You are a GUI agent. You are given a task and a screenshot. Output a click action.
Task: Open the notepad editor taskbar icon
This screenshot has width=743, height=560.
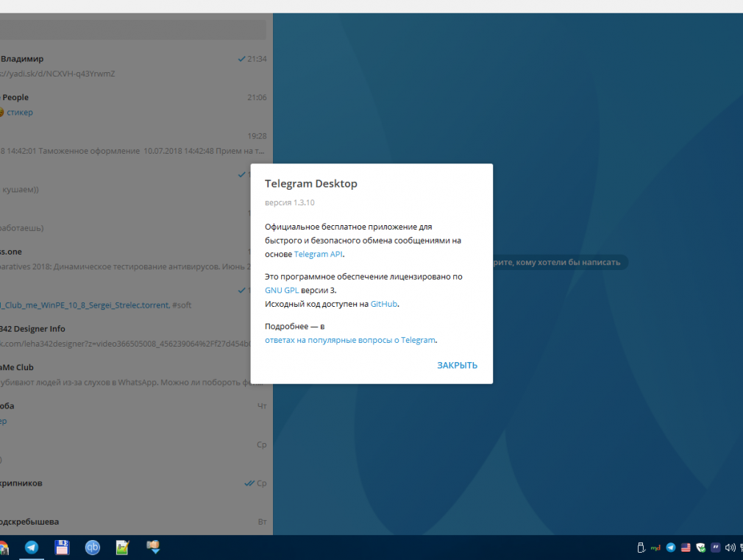pyautogui.click(x=123, y=547)
